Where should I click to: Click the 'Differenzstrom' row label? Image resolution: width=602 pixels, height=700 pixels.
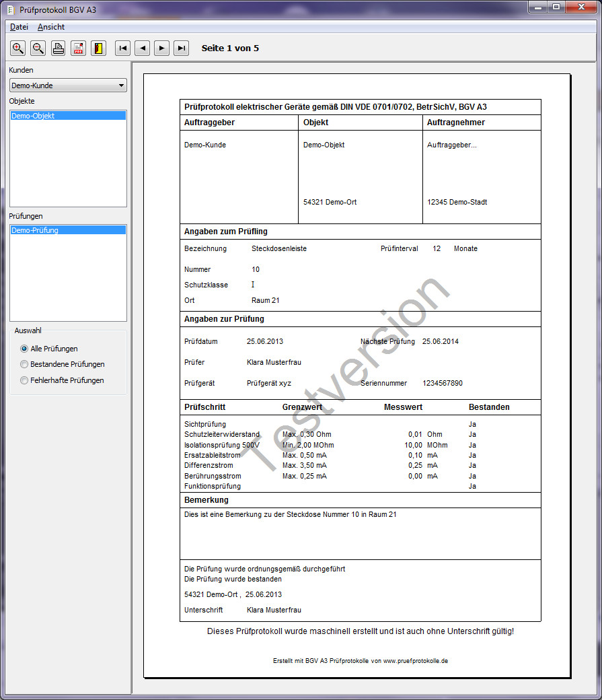(x=209, y=465)
